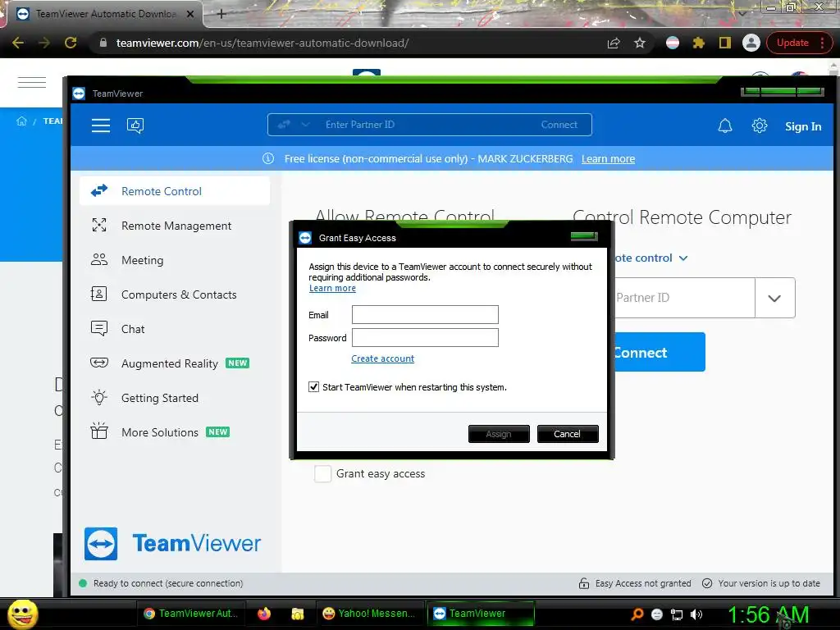Click Connect in the header partner bar
The image size is (840, 630).
(x=559, y=125)
